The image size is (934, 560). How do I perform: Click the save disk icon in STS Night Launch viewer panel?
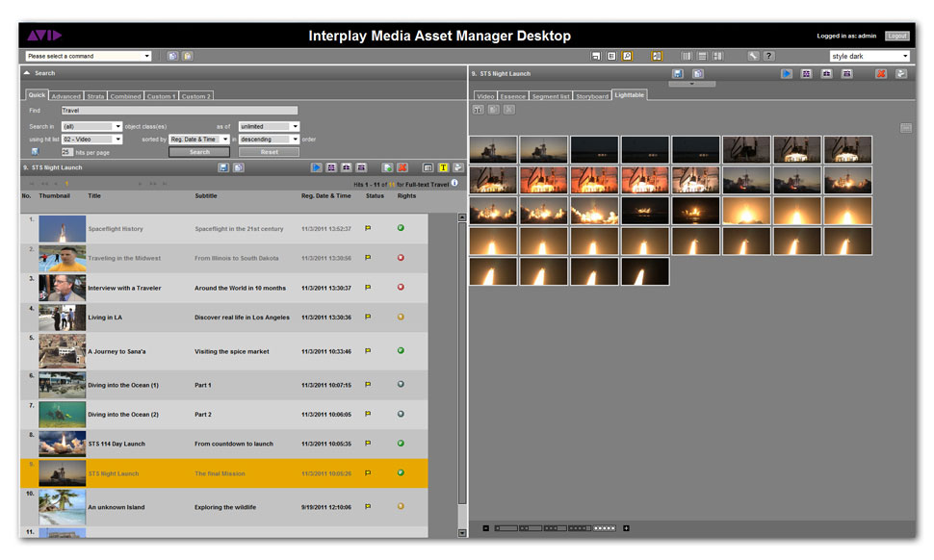[678, 73]
